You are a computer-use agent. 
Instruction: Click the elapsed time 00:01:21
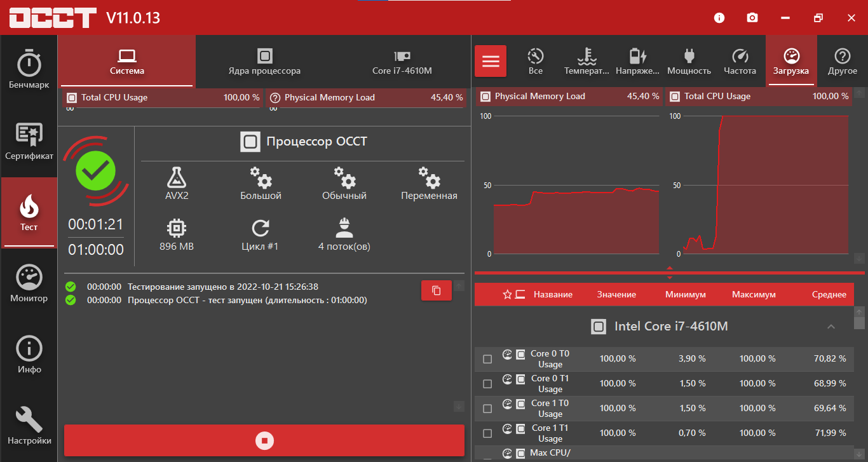pyautogui.click(x=96, y=224)
